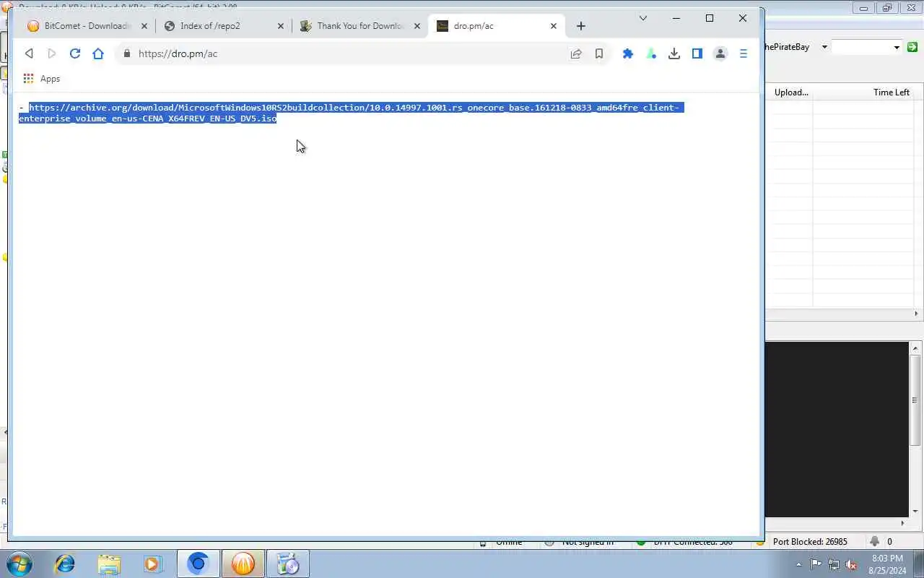Open the browser home page icon
Screen dimensions: 924x578
coord(98,53)
